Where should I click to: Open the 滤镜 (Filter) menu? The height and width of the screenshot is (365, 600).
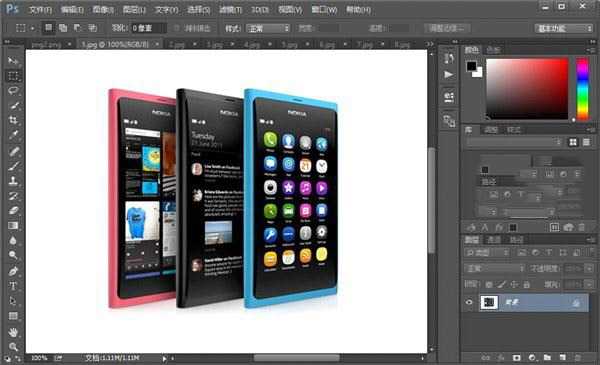click(230, 10)
